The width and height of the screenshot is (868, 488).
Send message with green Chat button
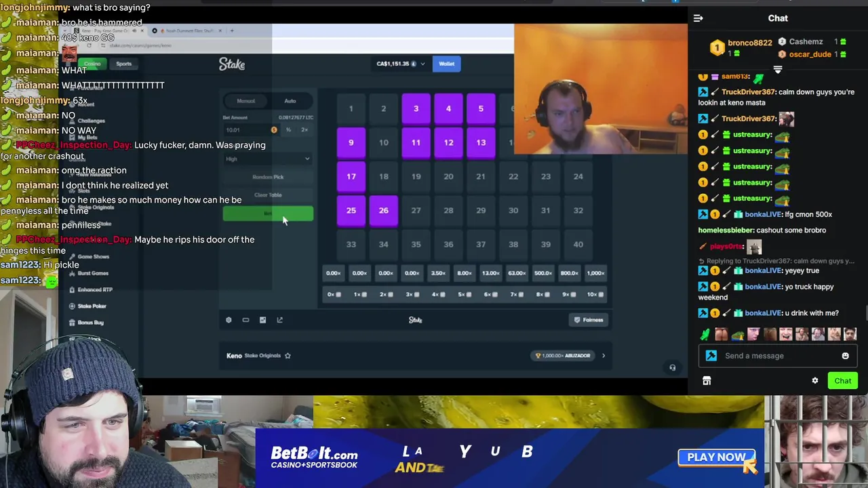[x=842, y=381]
